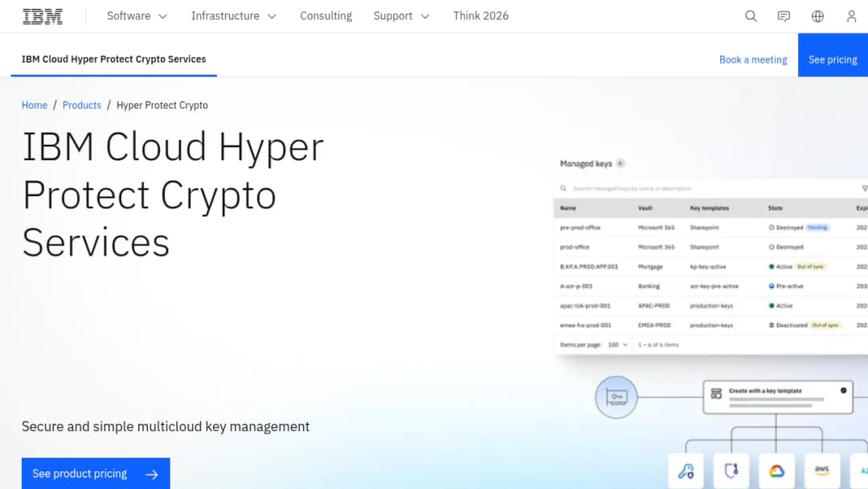The width and height of the screenshot is (868, 489).
Task: Click the Create with a key template box
Action: coord(778,397)
